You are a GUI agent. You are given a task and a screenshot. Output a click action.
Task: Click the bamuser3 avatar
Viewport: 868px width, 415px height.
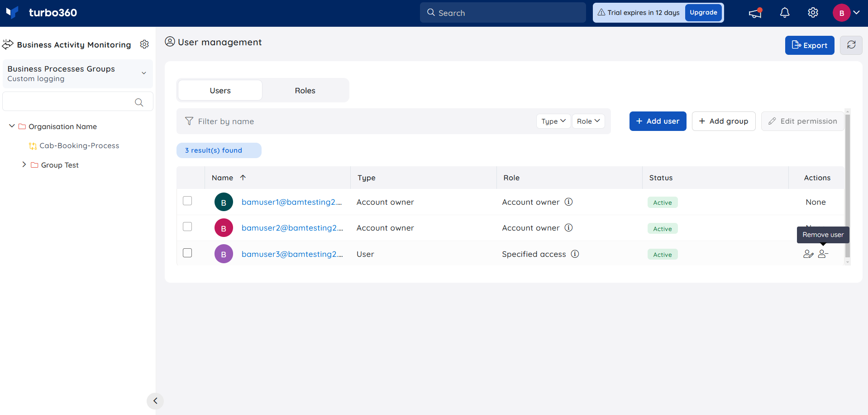(x=224, y=254)
